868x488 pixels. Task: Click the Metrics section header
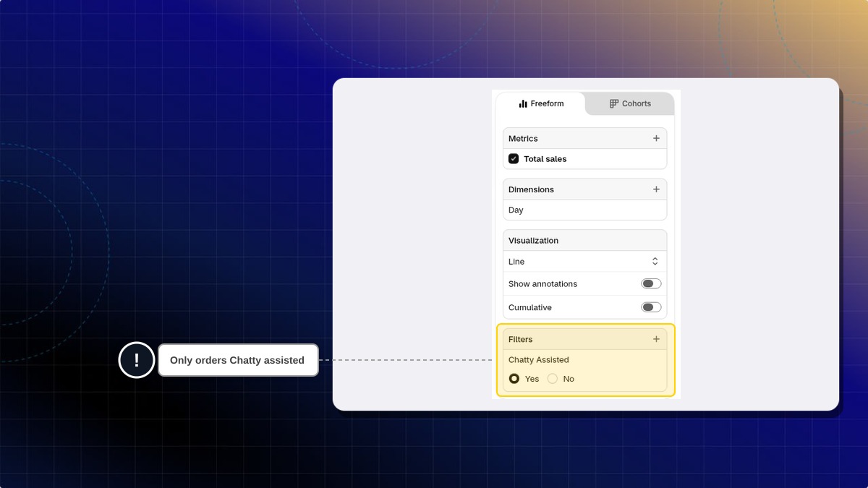click(x=584, y=138)
